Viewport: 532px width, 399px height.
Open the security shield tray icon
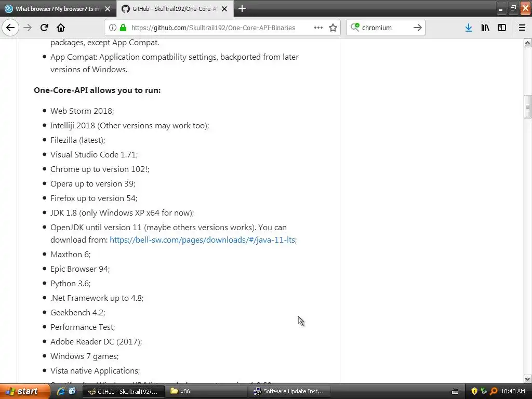(474, 391)
